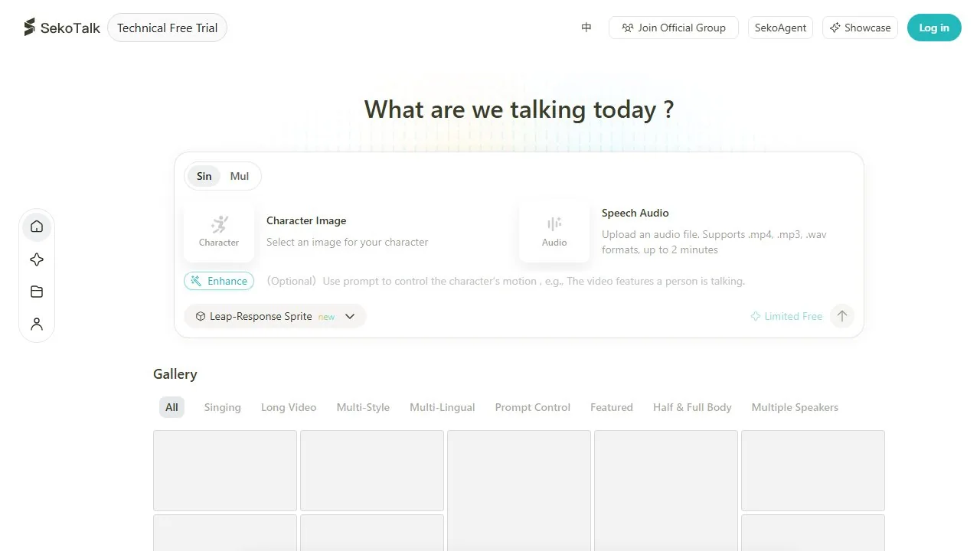Toggle the Enhance prompt option
The height and width of the screenshot is (551, 980).
coord(219,281)
